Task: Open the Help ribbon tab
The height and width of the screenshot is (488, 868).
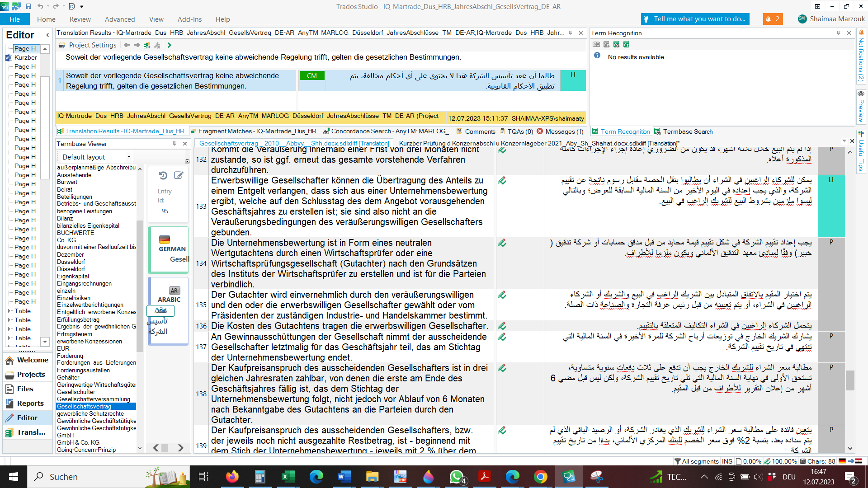Action: click(x=223, y=19)
